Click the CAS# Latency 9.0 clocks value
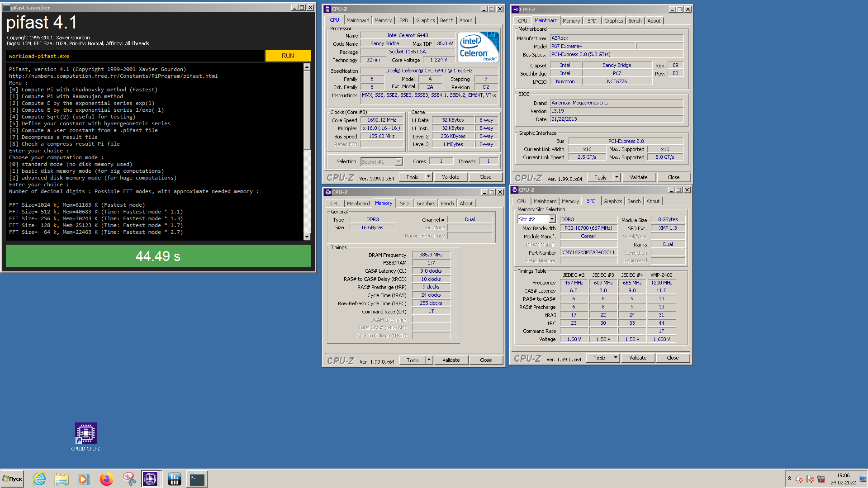The width and height of the screenshot is (868, 488). tap(431, 271)
